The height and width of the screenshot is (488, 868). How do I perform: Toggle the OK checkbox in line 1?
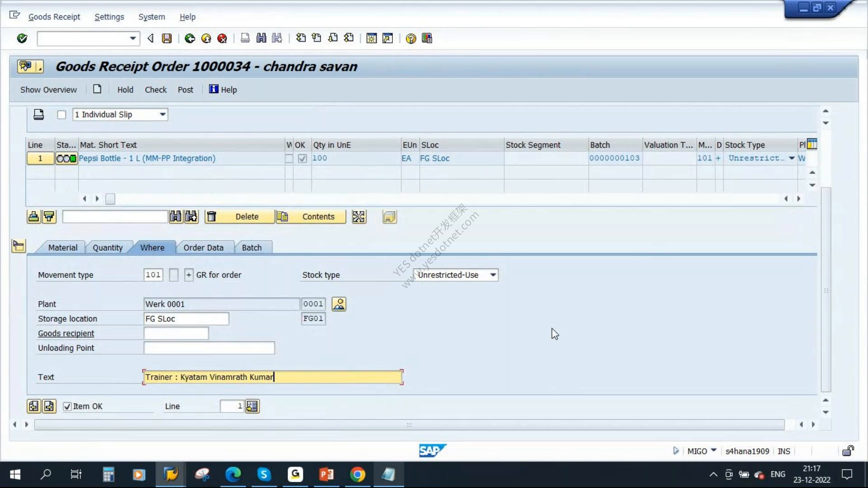tap(302, 159)
